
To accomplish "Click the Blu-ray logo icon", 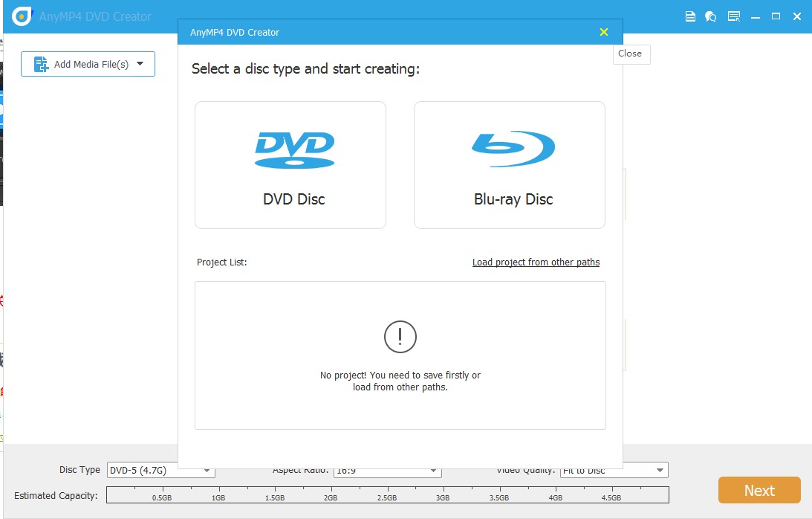I will (x=513, y=149).
